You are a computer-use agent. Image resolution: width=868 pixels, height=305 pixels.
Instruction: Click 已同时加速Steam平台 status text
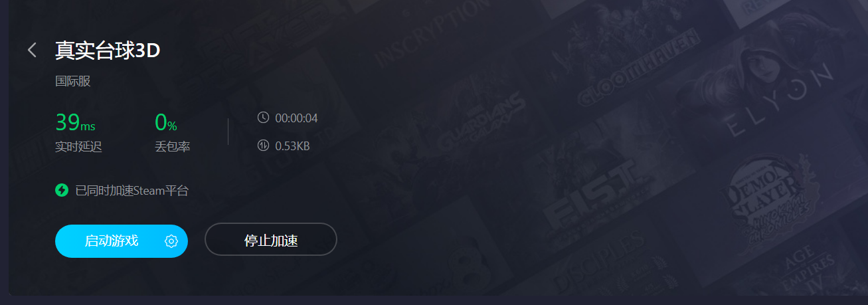(132, 191)
